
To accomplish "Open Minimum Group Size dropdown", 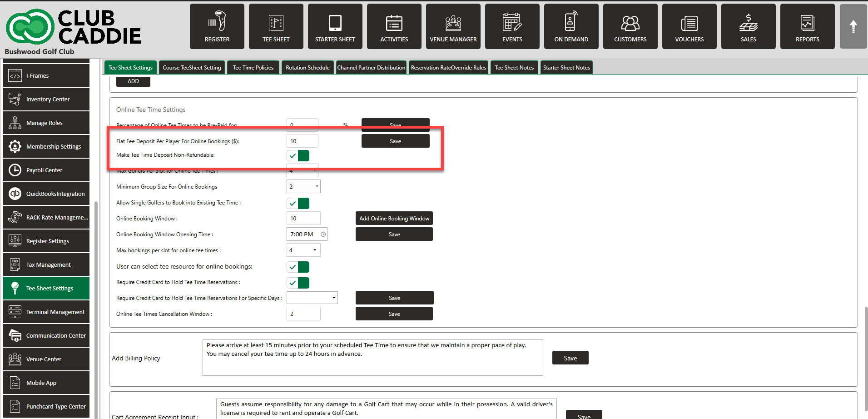I will 303,186.
